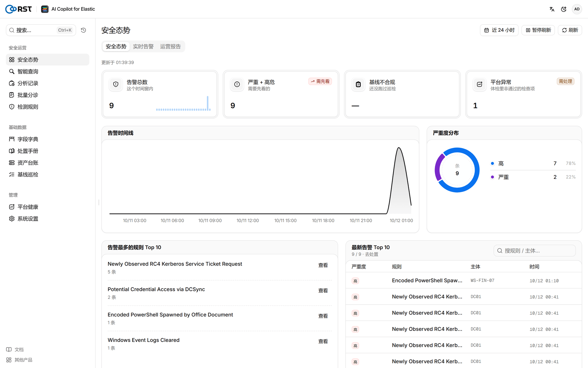Switch to the 安全态势 tab
Screen dimensions: 588x368
point(116,46)
